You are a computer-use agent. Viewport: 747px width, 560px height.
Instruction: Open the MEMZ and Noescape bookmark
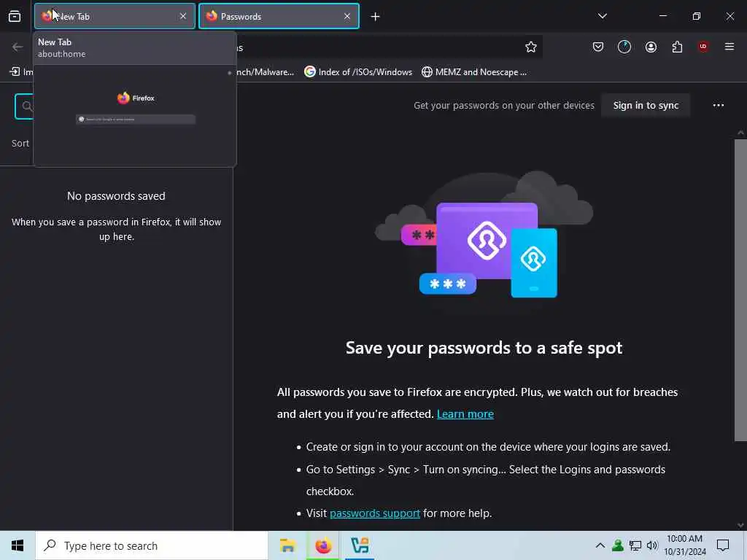point(474,72)
